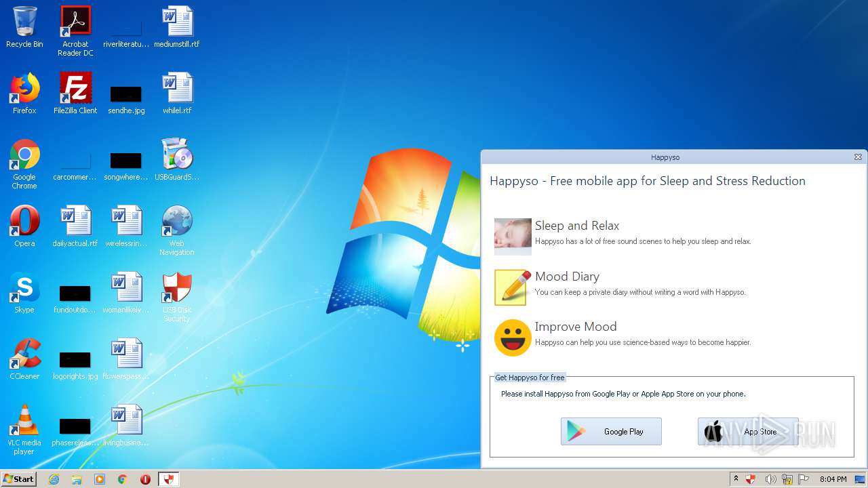Open dailyactual.rtf document

[75, 226]
